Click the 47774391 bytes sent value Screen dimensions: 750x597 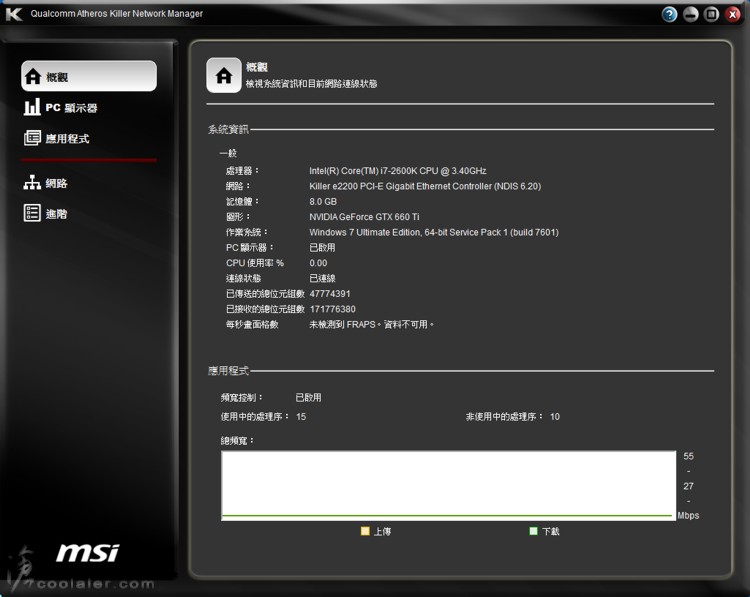tap(330, 294)
